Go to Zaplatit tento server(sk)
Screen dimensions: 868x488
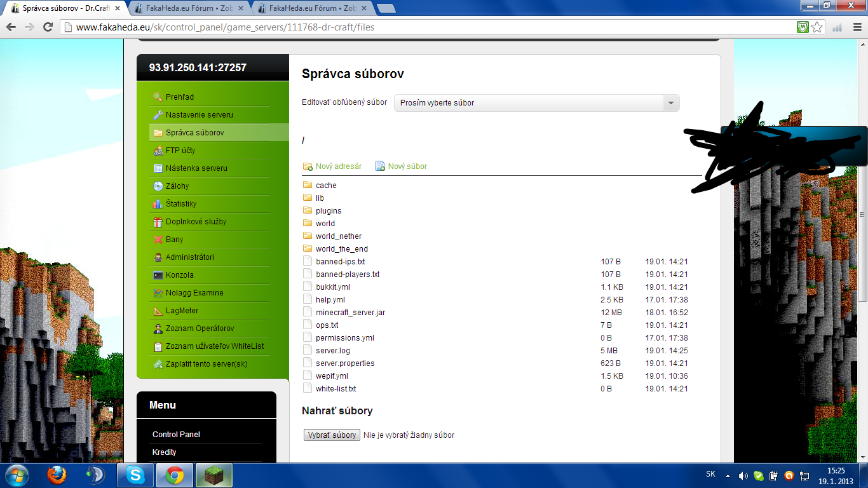(x=207, y=364)
